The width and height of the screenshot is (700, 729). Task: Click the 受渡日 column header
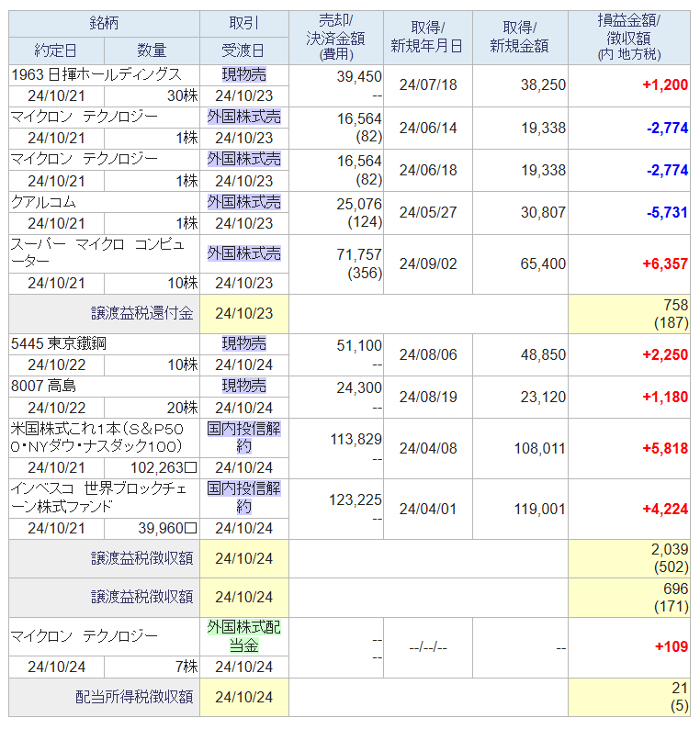243,50
